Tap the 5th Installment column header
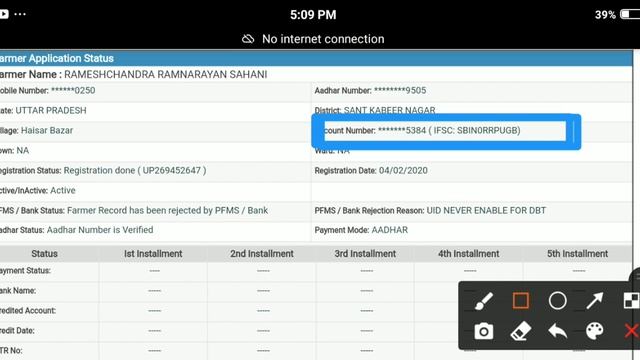640x360 pixels. (578, 254)
